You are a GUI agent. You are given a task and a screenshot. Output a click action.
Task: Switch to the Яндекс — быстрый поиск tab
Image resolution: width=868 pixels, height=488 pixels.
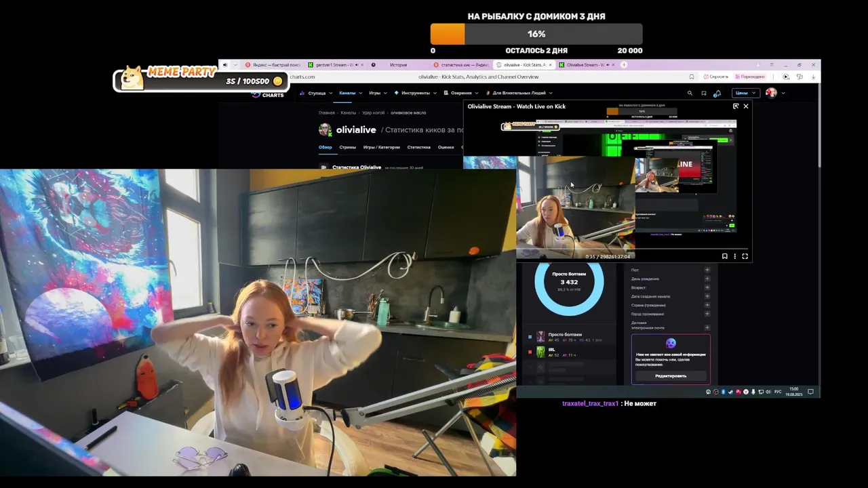pyautogui.click(x=273, y=65)
